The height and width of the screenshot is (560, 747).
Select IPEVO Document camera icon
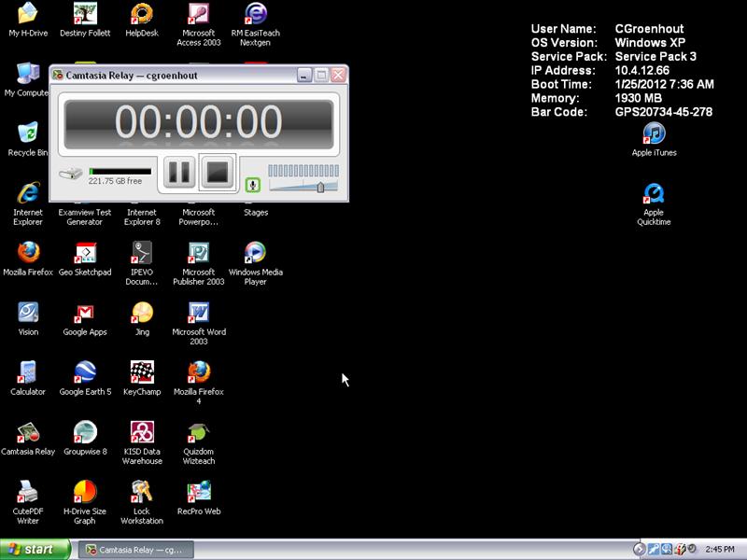pos(142,263)
